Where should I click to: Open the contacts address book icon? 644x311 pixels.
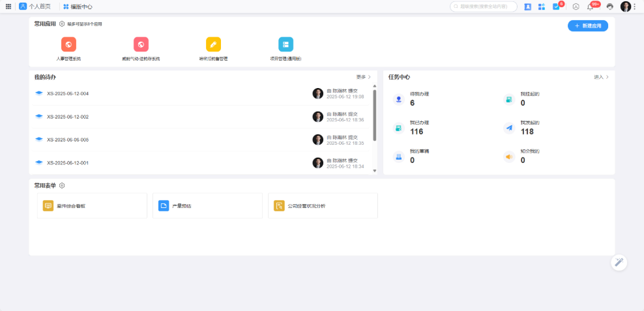point(527,7)
